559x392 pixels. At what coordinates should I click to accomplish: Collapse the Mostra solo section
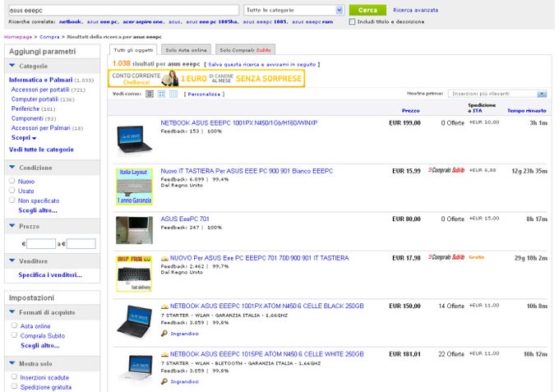[12, 363]
